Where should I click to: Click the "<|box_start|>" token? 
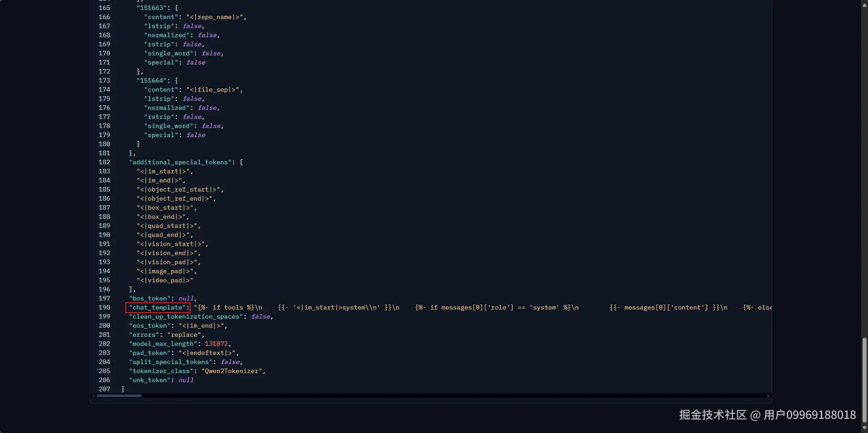165,208
